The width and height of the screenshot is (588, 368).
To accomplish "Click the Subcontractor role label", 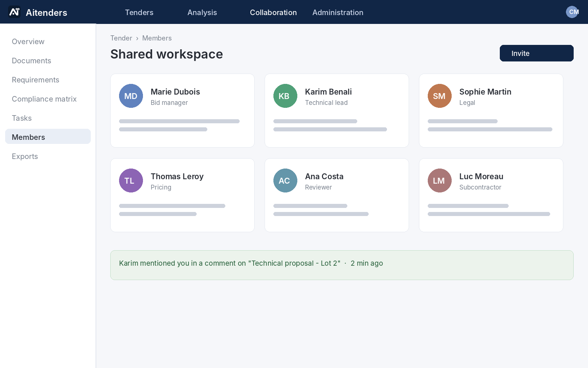I will 480,187.
